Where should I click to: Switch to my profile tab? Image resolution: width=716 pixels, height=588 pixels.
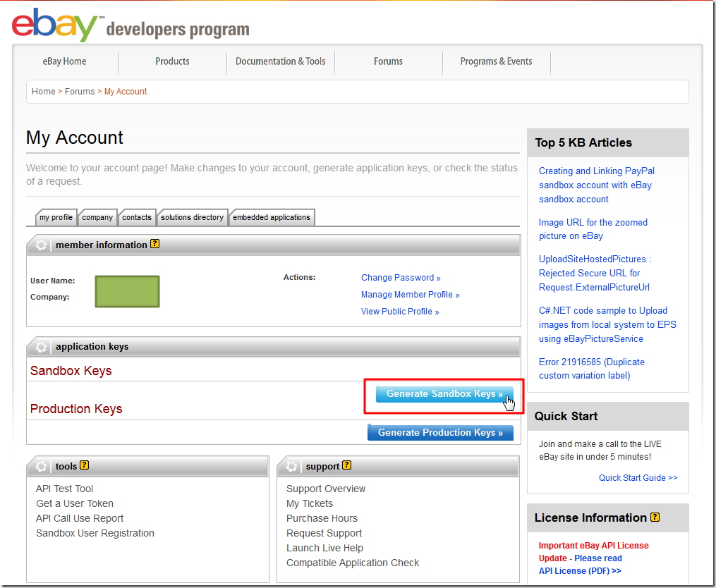point(56,217)
